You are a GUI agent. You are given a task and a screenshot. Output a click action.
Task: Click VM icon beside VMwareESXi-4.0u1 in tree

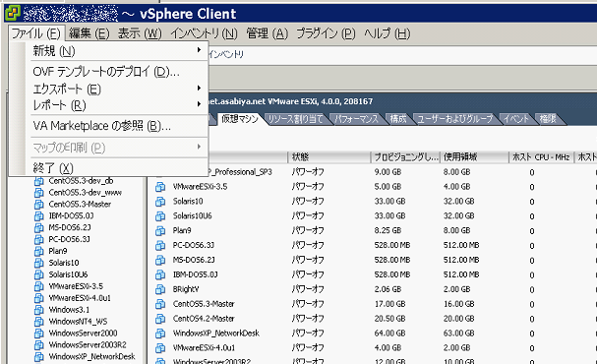click(38, 298)
